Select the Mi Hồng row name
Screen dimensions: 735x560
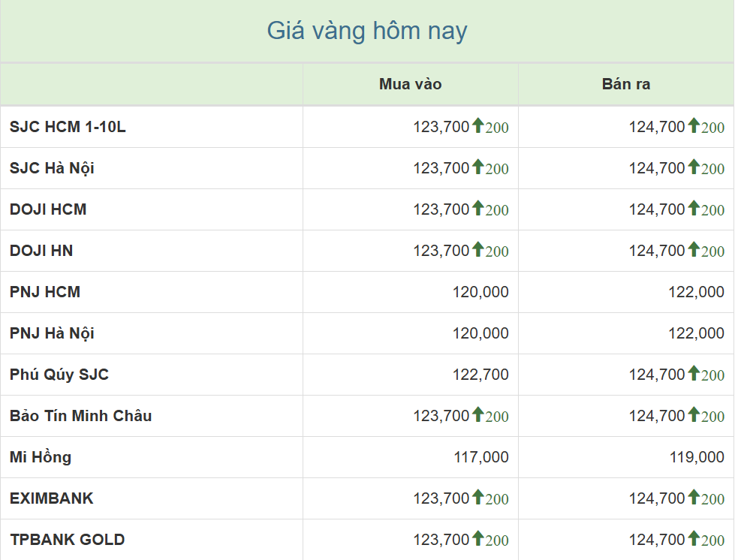pos(41,457)
